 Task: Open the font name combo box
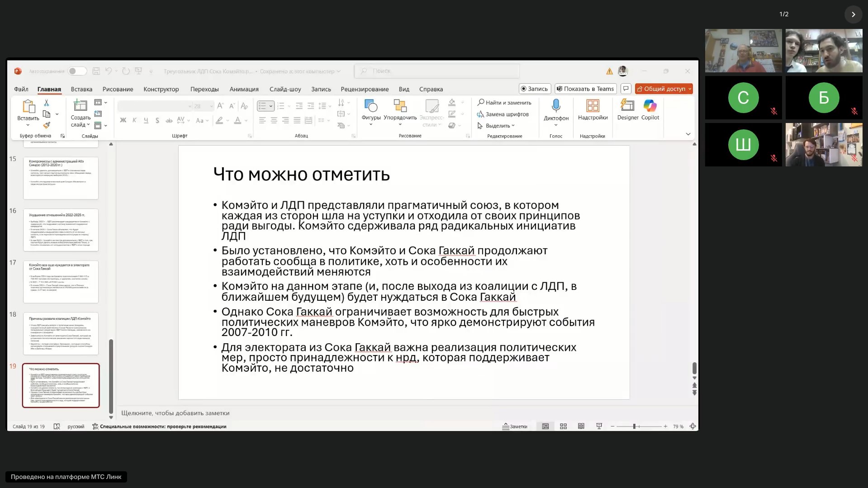click(155, 106)
